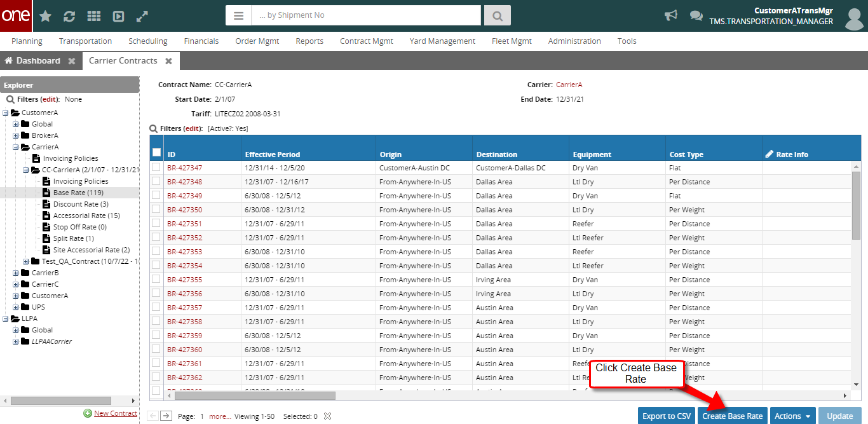Check the BR-427348 row checkbox
The height and width of the screenshot is (424, 868).
(x=156, y=181)
